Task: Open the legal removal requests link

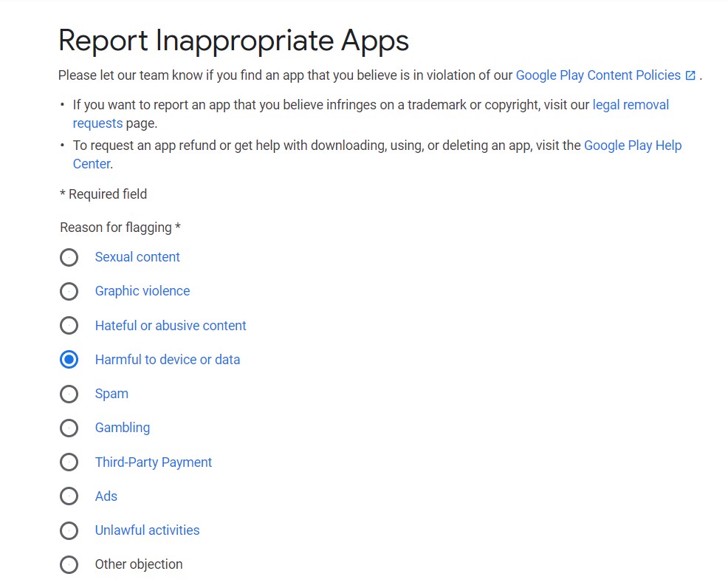Action: (631, 105)
